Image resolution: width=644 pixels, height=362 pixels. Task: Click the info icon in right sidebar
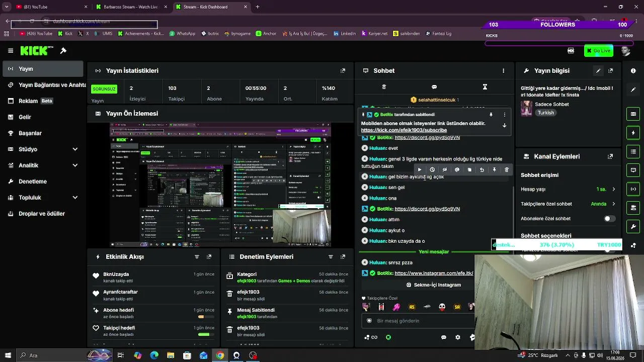(633, 71)
